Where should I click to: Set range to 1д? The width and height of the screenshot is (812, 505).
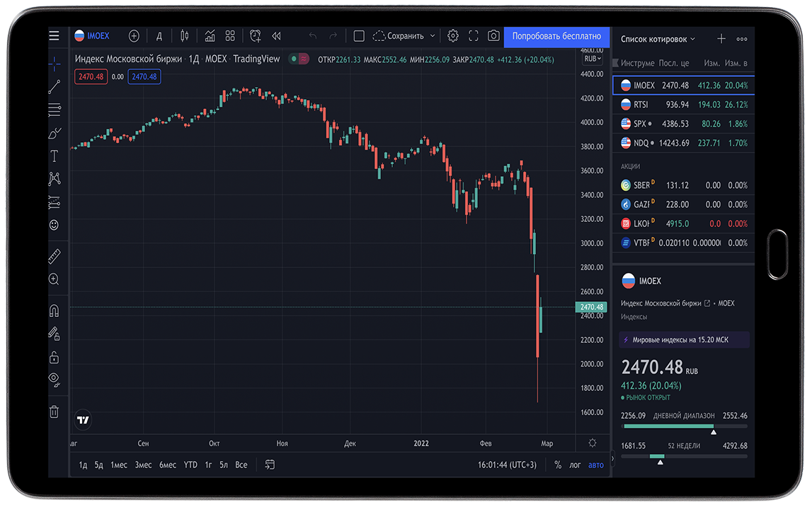click(83, 465)
